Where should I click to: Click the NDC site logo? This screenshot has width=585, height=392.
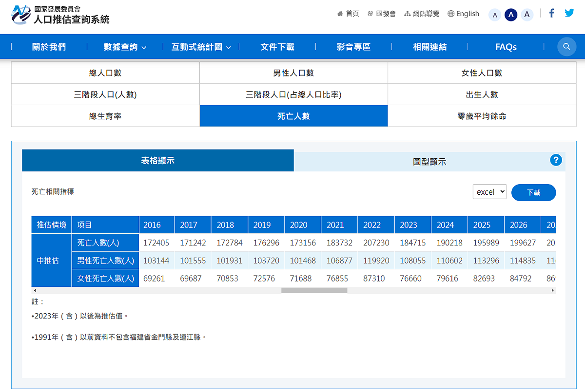click(21, 15)
